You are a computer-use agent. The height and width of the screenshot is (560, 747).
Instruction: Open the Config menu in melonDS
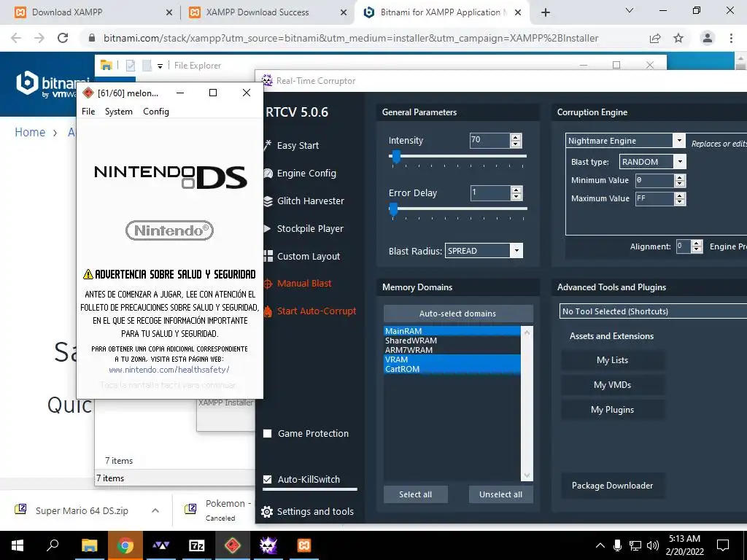click(156, 112)
